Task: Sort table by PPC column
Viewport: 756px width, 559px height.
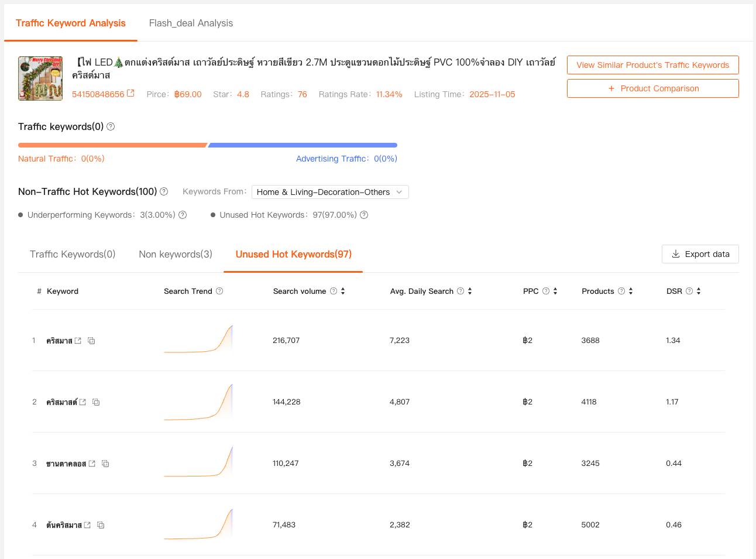Action: point(555,291)
